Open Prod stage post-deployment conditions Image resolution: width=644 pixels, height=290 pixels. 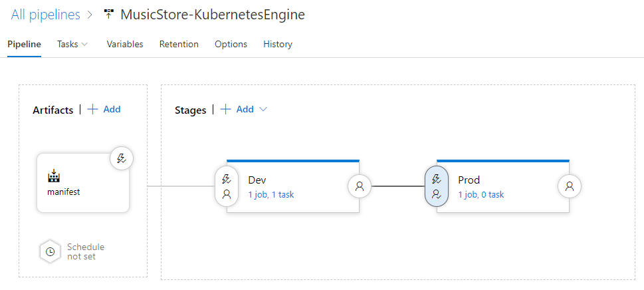(570, 187)
